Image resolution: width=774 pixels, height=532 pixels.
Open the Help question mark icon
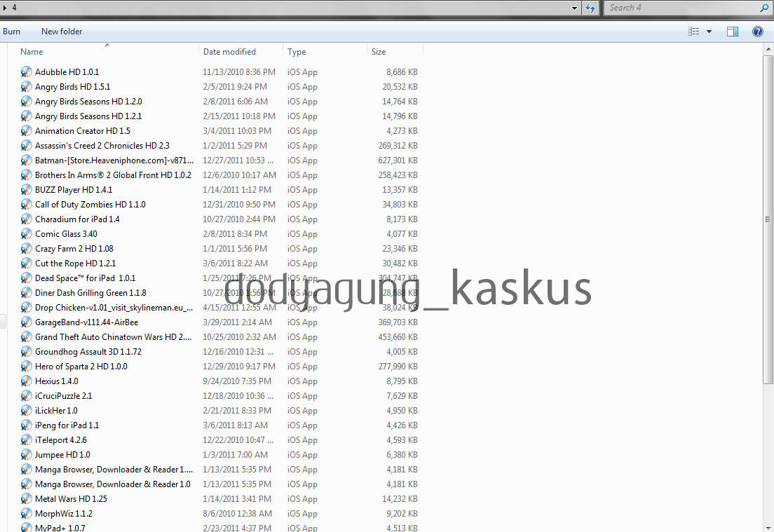click(758, 32)
